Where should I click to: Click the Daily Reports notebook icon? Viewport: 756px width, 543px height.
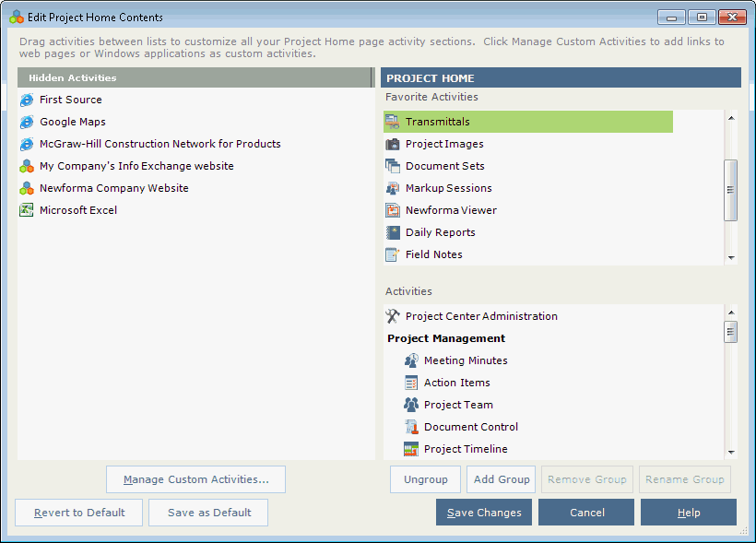click(x=393, y=232)
